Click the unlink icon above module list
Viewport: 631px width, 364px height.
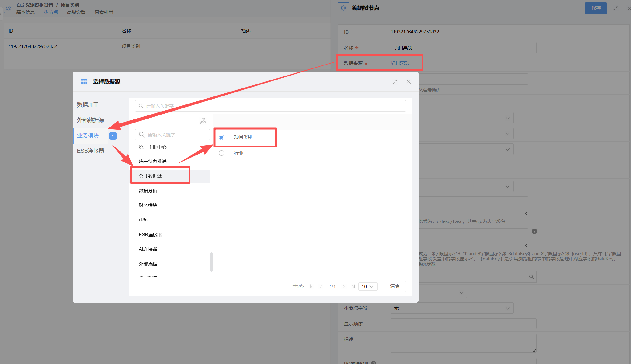203,121
